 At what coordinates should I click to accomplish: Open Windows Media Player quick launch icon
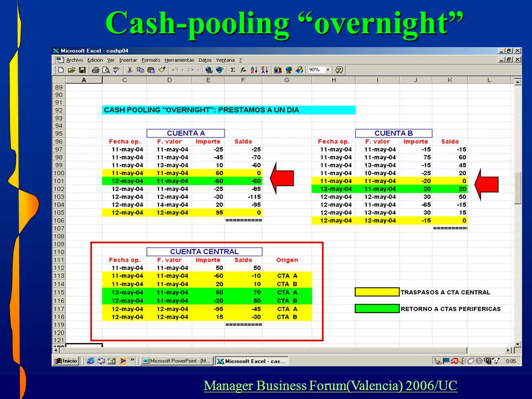(122, 361)
